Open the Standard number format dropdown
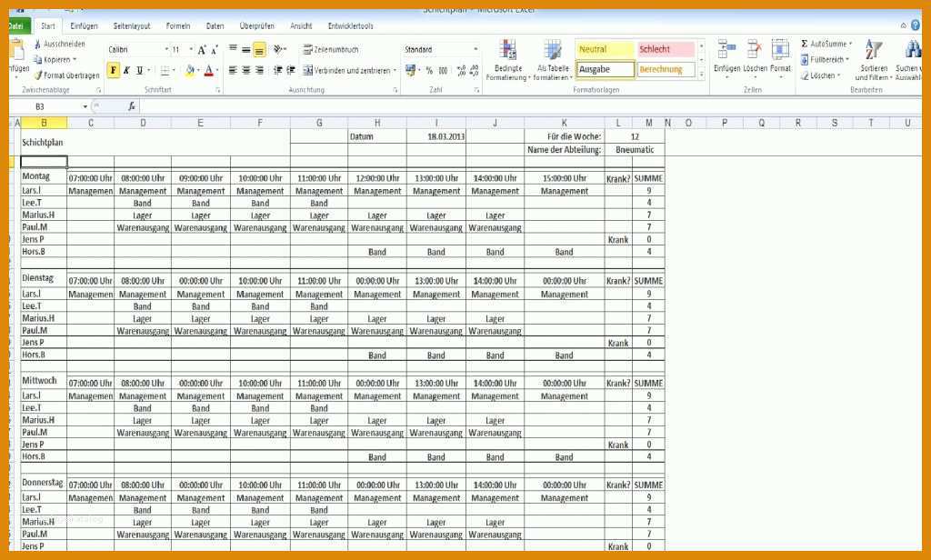Screen dimensions: 931x560 (476, 49)
